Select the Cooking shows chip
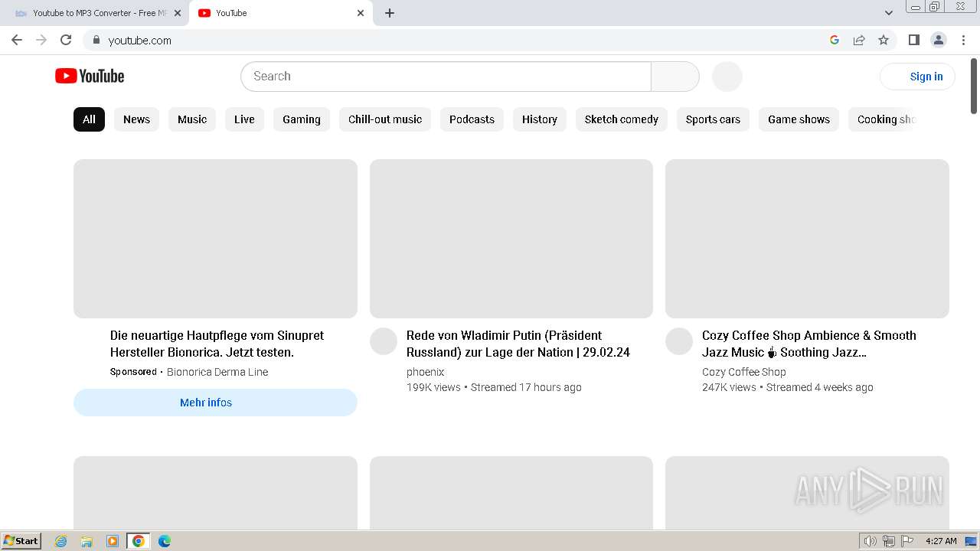The width and height of the screenshot is (980, 551). click(884, 119)
